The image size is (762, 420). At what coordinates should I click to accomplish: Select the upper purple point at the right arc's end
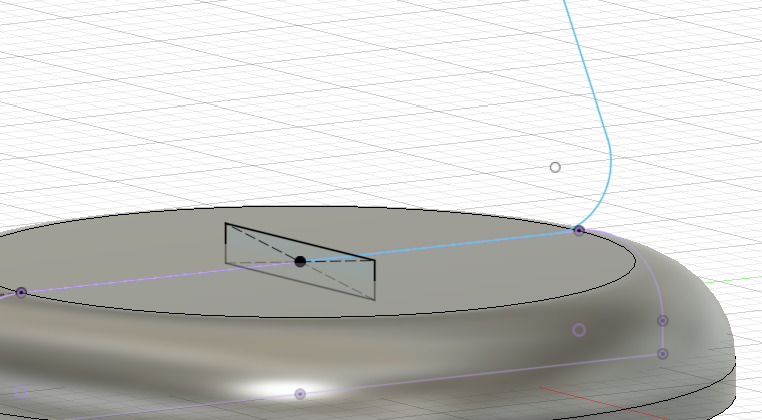[x=663, y=321]
